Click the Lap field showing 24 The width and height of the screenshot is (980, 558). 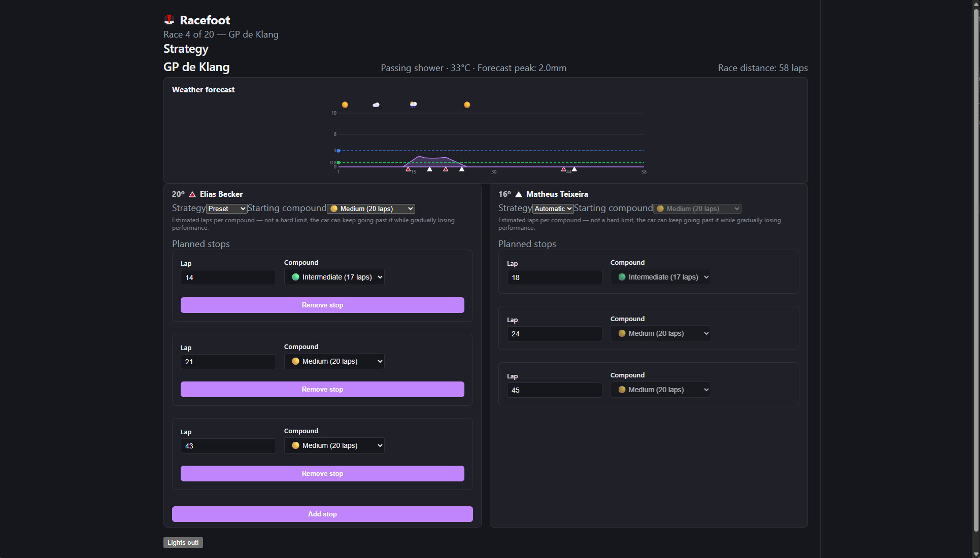555,334
